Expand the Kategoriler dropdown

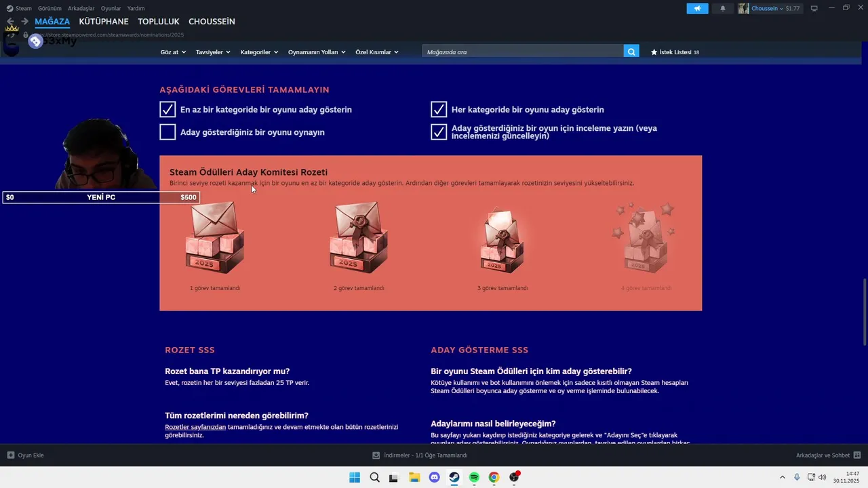pos(259,52)
